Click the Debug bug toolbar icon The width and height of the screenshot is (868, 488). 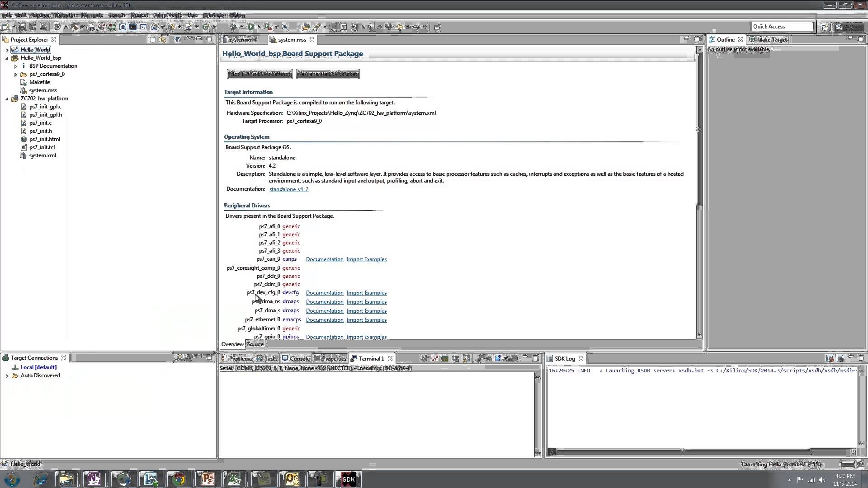pyautogui.click(x=234, y=27)
